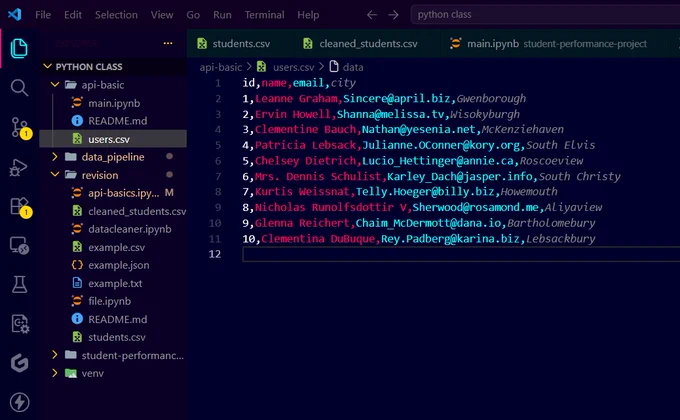Open the file-with-gear extension icon in activity bar
This screenshot has width=680, height=420.
pos(20,324)
